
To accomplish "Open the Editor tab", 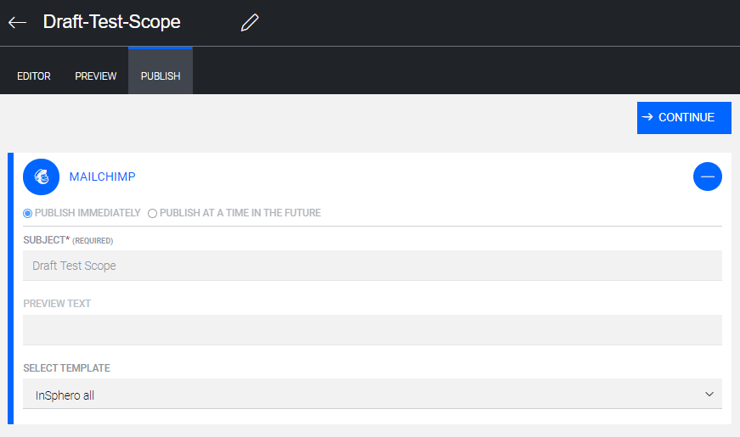I will tap(34, 76).
